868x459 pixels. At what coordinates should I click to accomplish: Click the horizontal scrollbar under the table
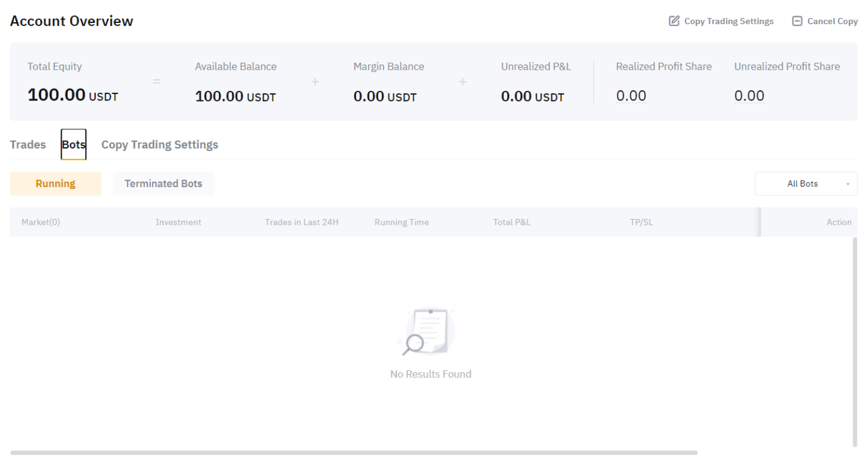tap(354, 453)
